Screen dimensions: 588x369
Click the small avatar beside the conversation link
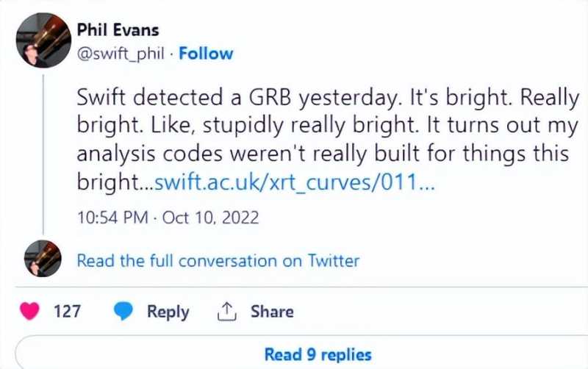coord(43,259)
